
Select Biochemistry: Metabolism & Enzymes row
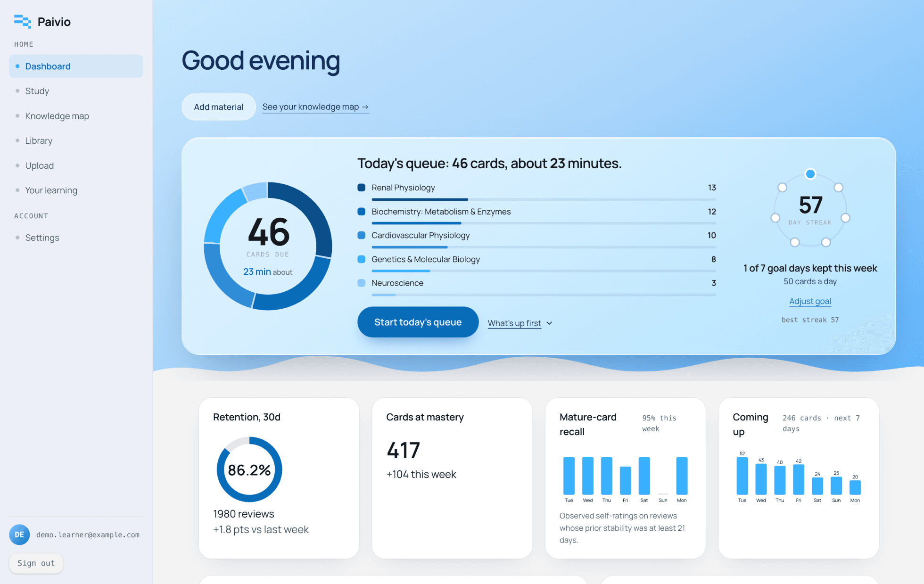[x=536, y=215]
